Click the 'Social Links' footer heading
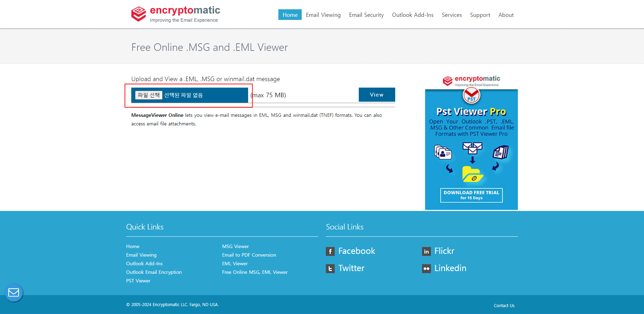644x314 pixels. [345, 227]
